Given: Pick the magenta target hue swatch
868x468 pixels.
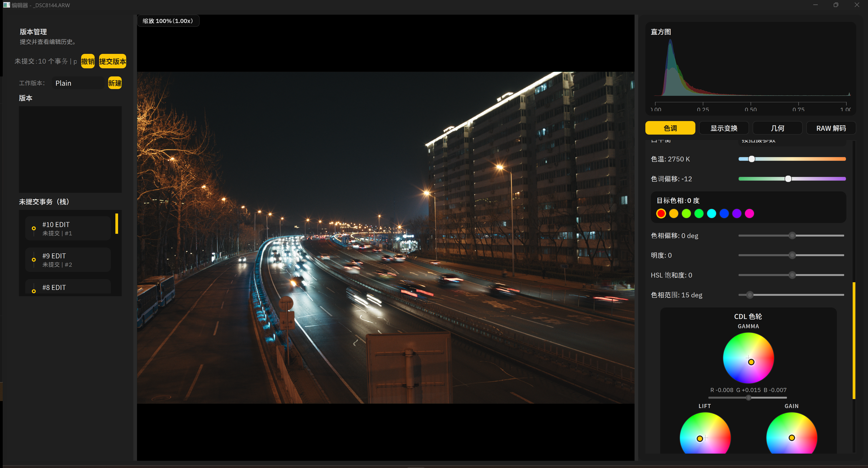Looking at the screenshot, I should click(x=749, y=213).
